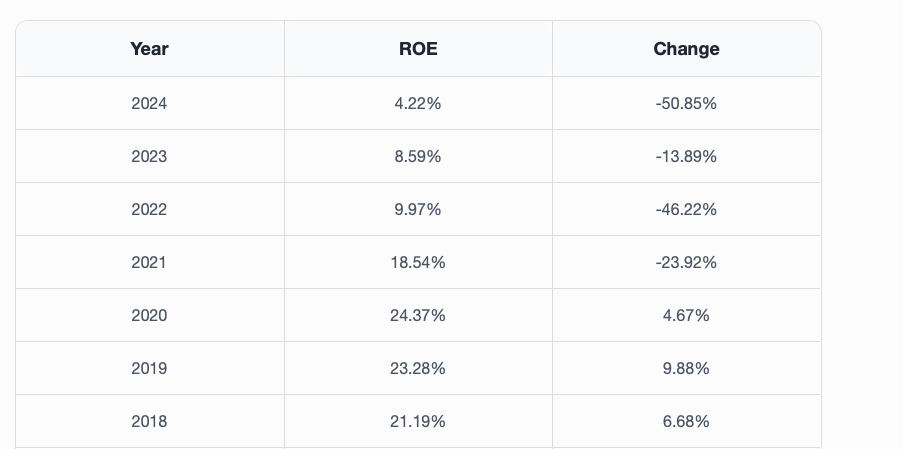The width and height of the screenshot is (903, 449).
Task: Click the 2023 year cell
Action: (x=149, y=156)
